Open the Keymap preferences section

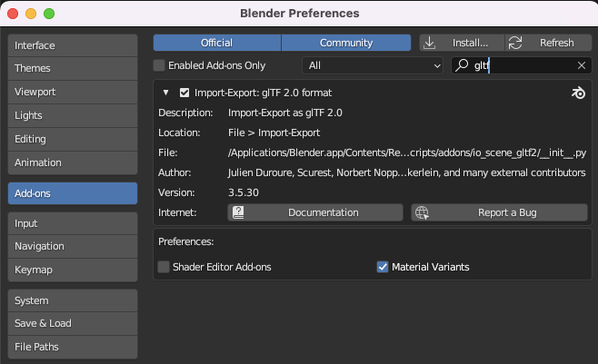73,270
